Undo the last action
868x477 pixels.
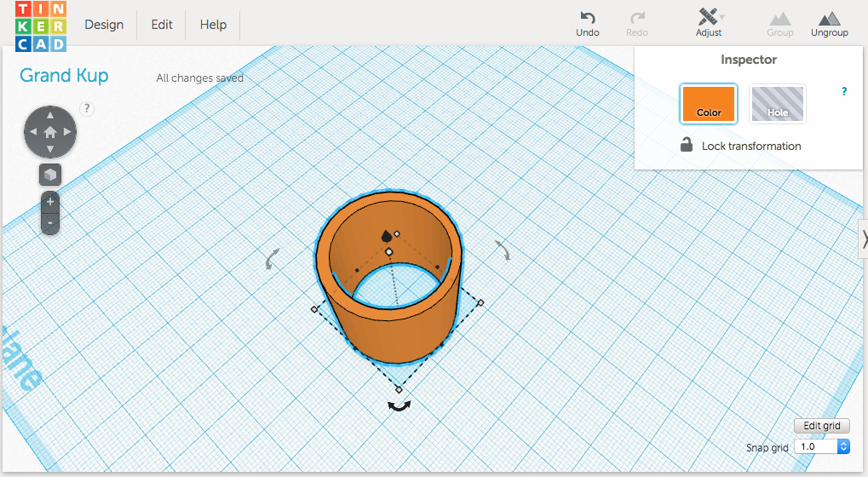[x=588, y=25]
